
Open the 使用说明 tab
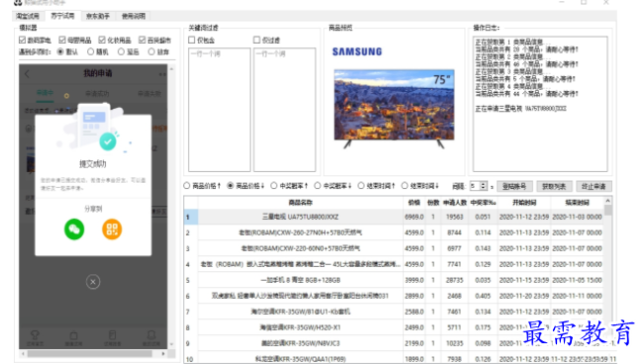pyautogui.click(x=134, y=16)
